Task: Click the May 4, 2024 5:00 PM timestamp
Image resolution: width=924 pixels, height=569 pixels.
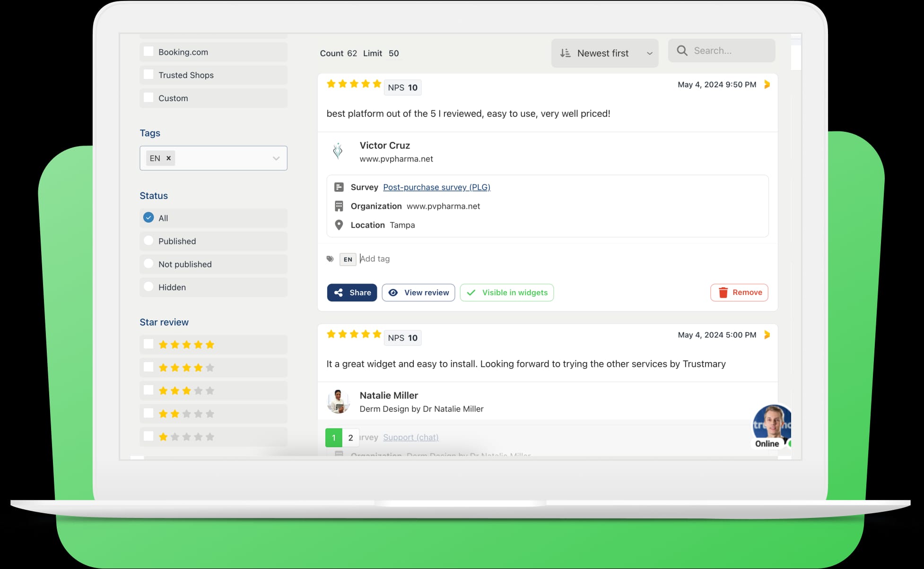Action: (x=717, y=335)
